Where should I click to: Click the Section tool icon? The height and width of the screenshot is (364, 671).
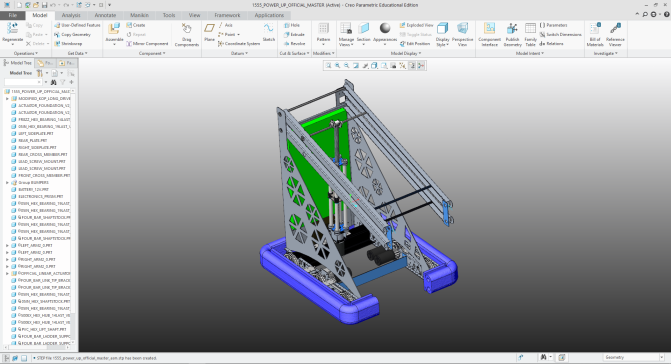[363, 29]
